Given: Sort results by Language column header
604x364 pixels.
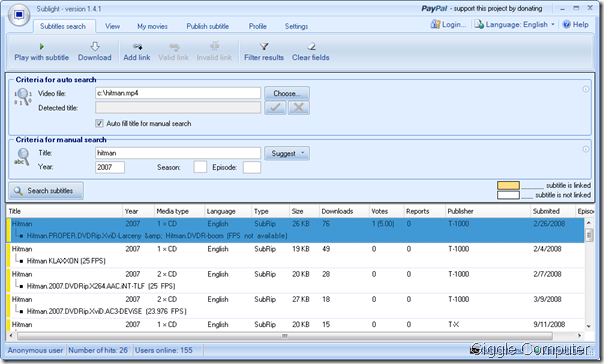Looking at the screenshot, I should pyautogui.click(x=228, y=211).
